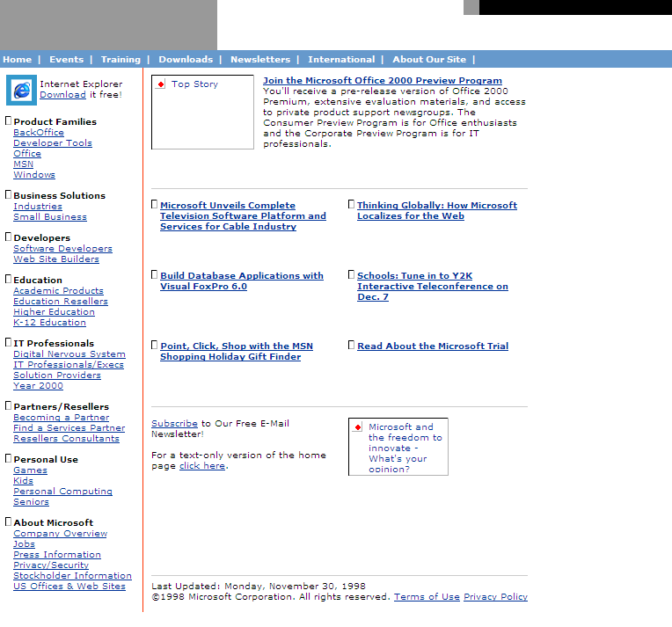
Task: Open the Home nav item
Action: (x=17, y=60)
